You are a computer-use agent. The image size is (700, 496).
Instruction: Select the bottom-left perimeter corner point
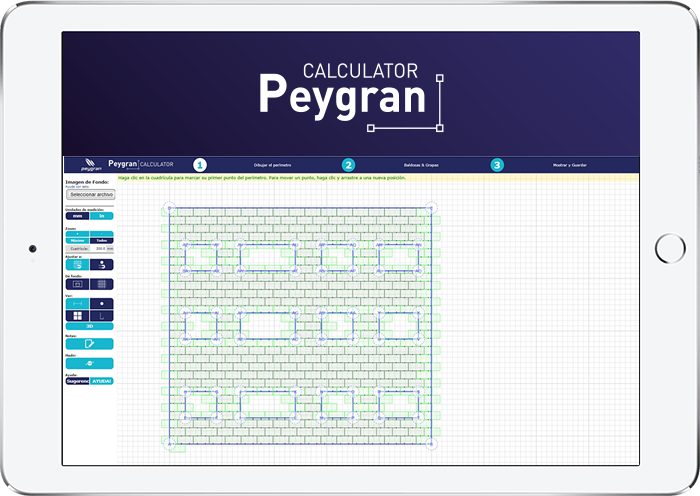pyautogui.click(x=169, y=444)
